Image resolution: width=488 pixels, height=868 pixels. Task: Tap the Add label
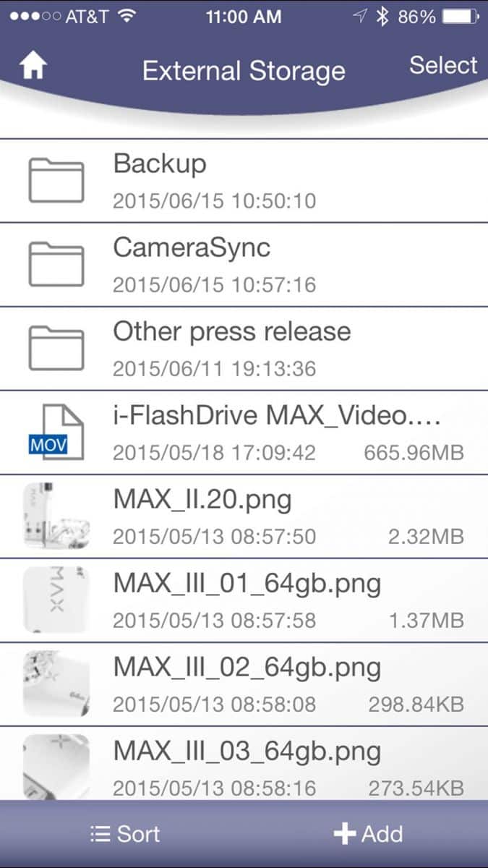pos(382,834)
